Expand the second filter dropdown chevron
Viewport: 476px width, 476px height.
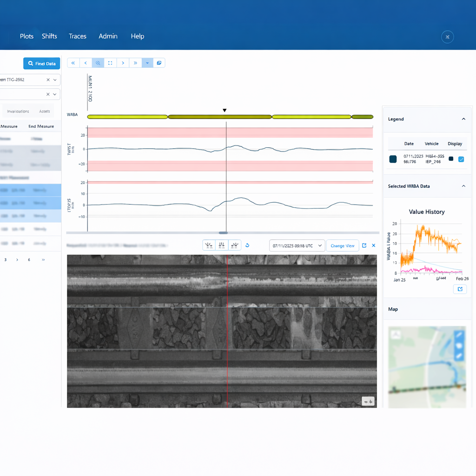click(x=55, y=94)
